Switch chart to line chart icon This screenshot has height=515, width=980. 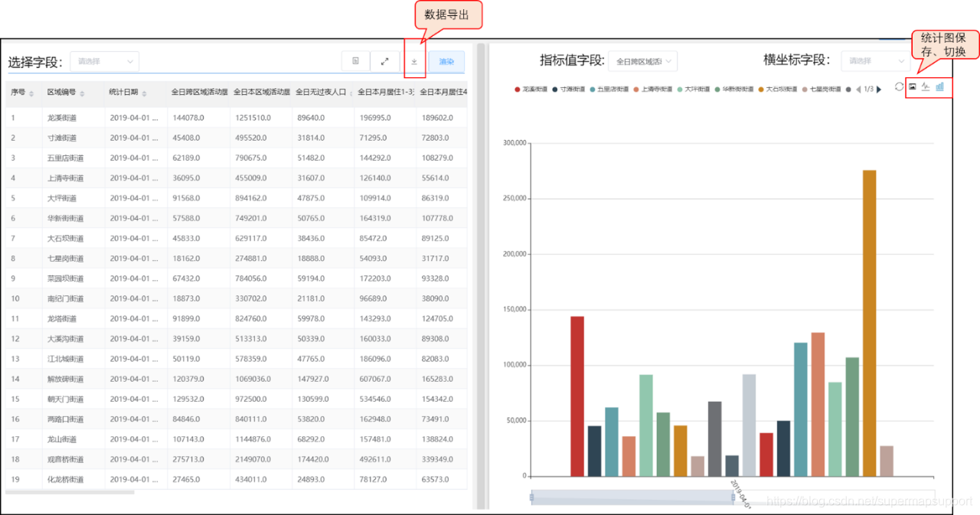926,86
